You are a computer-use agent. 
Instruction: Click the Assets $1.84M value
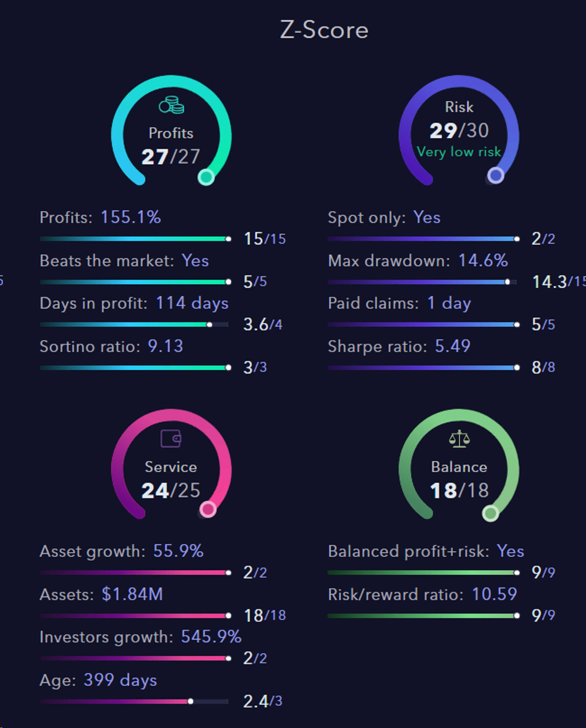[132, 594]
